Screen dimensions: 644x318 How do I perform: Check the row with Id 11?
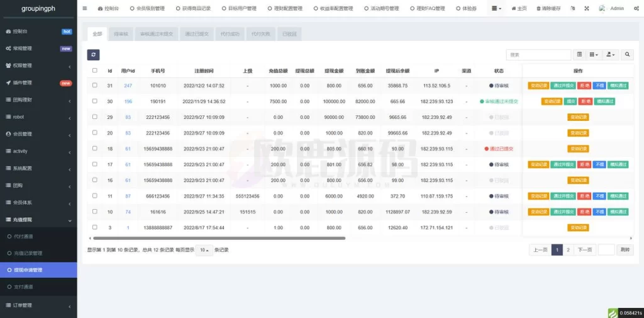95,195
